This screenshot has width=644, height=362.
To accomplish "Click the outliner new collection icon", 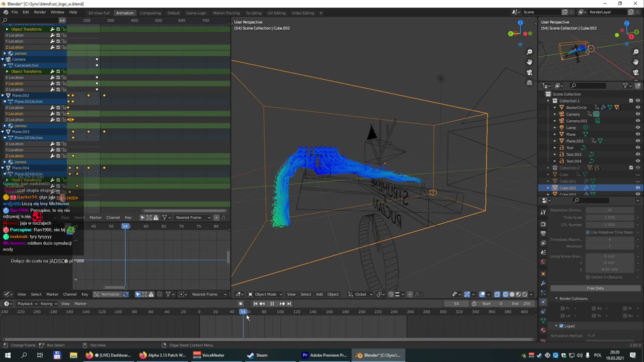I will (637, 86).
